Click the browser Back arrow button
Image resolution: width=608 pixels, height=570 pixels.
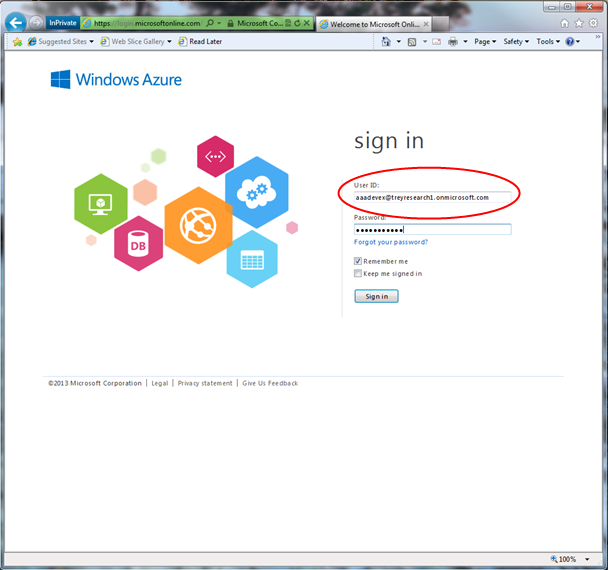[x=16, y=23]
